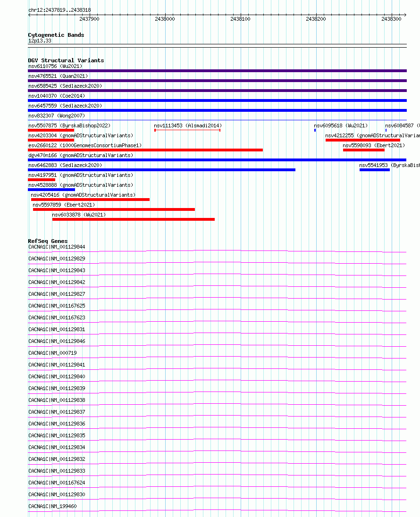Select nsv5598093 (Ebert2021) label

373,145
